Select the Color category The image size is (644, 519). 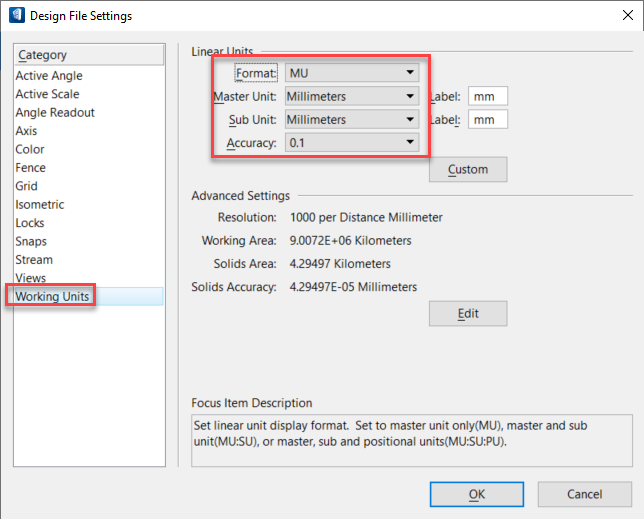(x=30, y=149)
